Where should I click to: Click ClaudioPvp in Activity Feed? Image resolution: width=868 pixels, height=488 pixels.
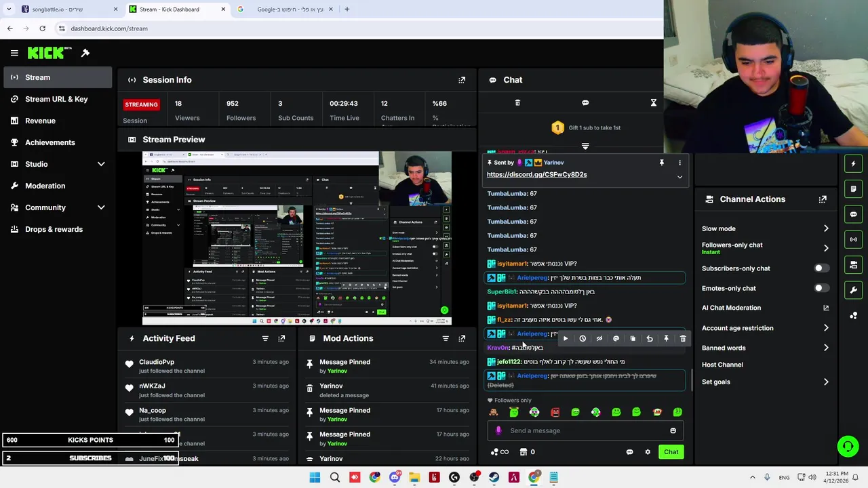(x=157, y=362)
